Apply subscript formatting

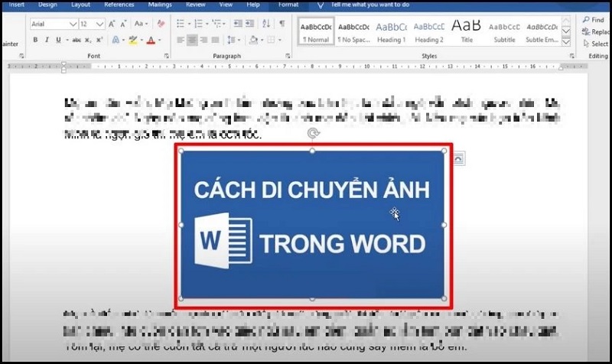click(x=88, y=40)
